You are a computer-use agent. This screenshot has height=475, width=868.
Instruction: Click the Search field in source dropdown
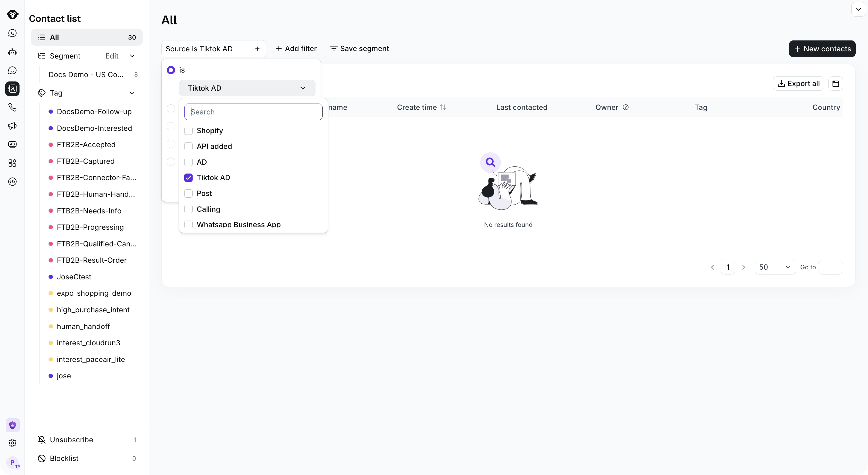pyautogui.click(x=253, y=112)
